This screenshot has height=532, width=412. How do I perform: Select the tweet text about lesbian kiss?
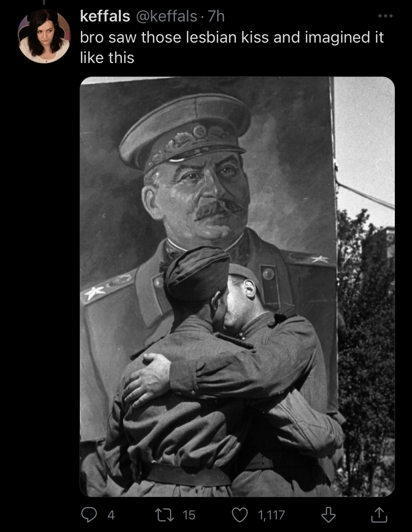pos(232,47)
